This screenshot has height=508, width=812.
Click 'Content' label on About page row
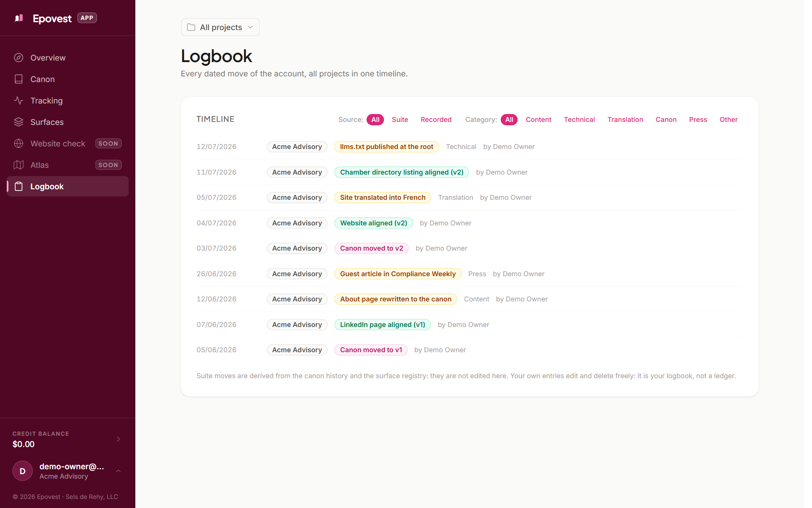coord(476,299)
